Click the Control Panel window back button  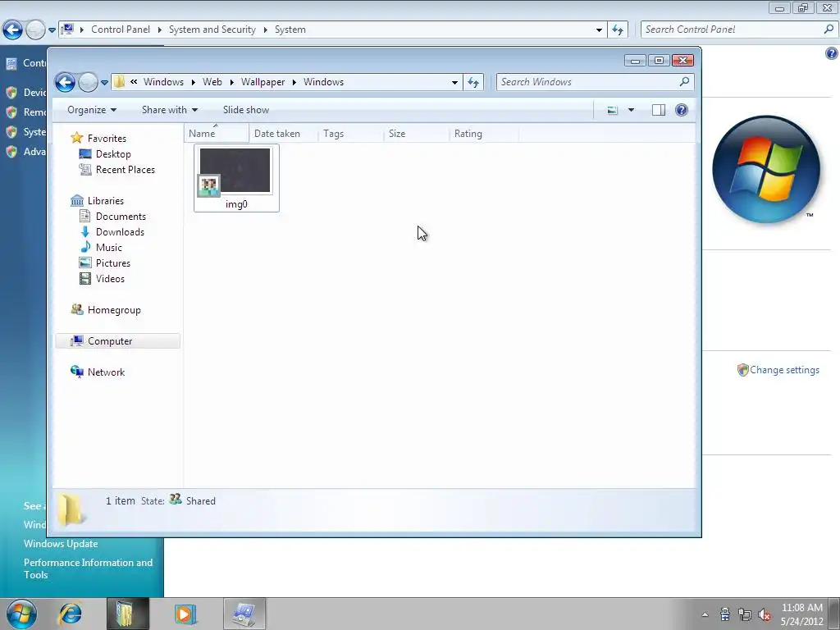(x=12, y=30)
